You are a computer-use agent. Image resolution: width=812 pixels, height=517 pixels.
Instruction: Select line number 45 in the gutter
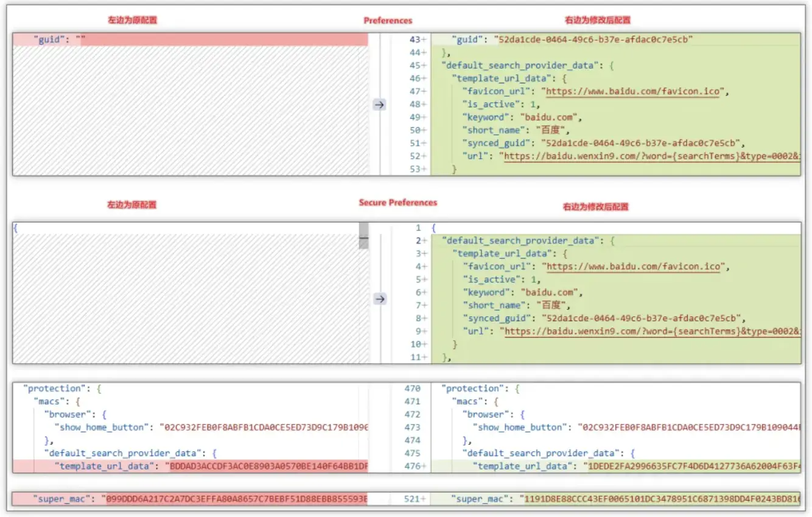click(x=414, y=66)
